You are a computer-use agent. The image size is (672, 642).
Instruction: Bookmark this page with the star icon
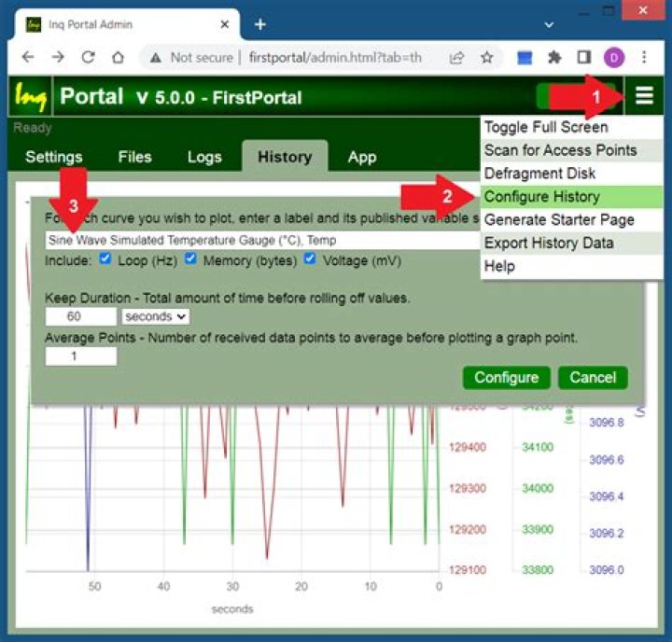pyautogui.click(x=487, y=57)
